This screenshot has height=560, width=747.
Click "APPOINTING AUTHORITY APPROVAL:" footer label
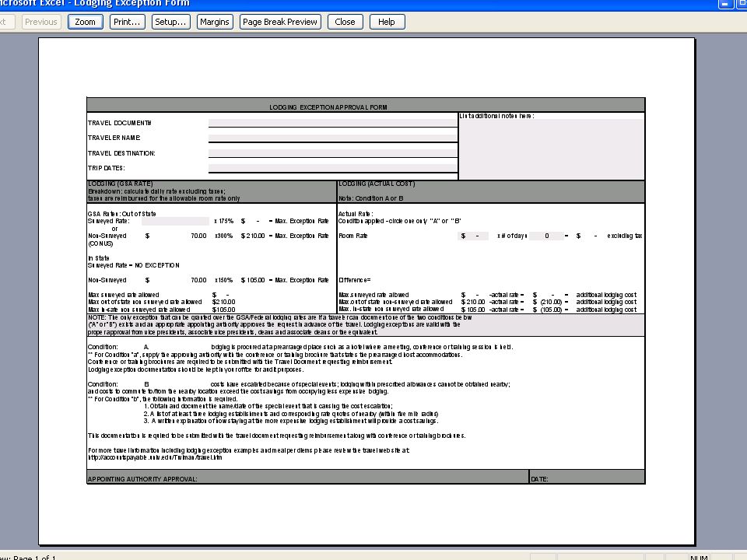142,479
